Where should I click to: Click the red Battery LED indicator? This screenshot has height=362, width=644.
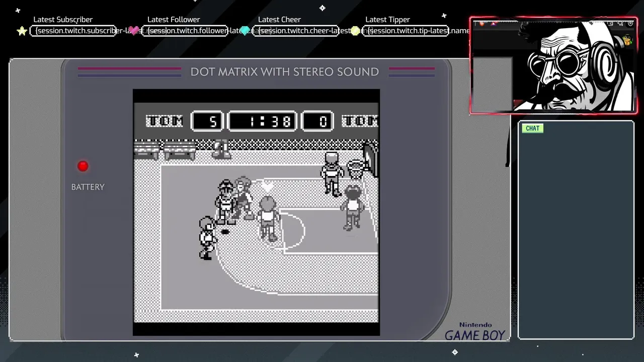[x=83, y=166]
